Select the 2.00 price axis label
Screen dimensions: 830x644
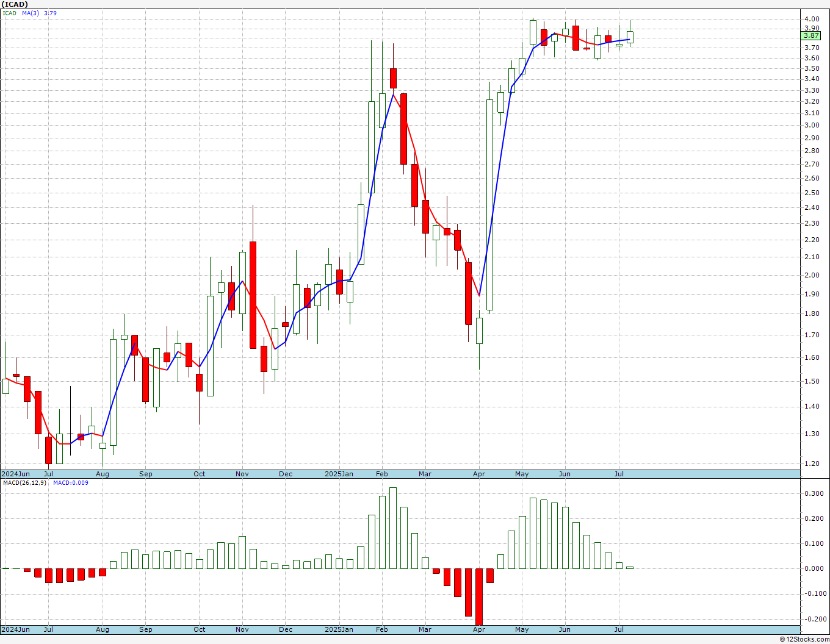click(x=812, y=275)
